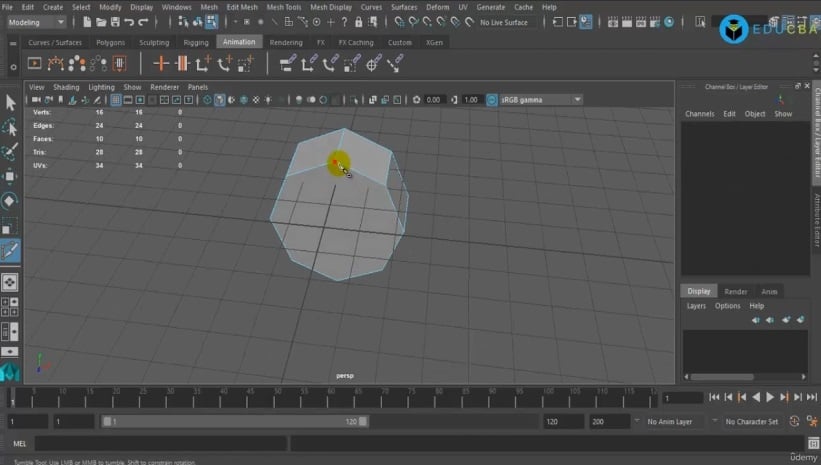The height and width of the screenshot is (465, 821).
Task: Open the Modeling menu set dropdown
Action: (36, 22)
